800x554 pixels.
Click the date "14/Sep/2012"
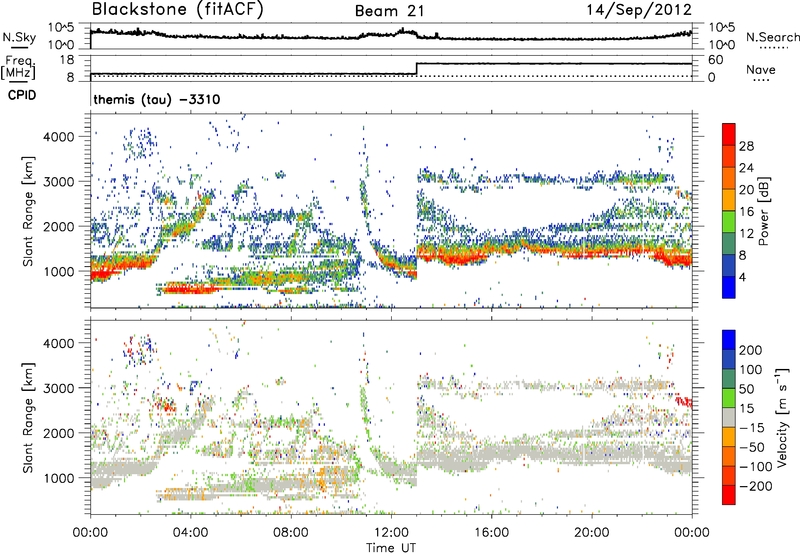coord(639,10)
